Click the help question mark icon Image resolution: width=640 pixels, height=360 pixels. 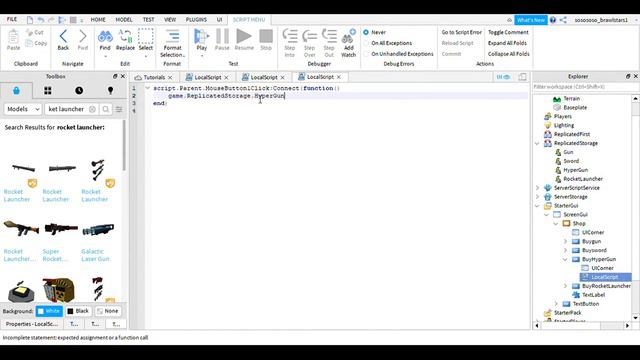[x=553, y=20]
